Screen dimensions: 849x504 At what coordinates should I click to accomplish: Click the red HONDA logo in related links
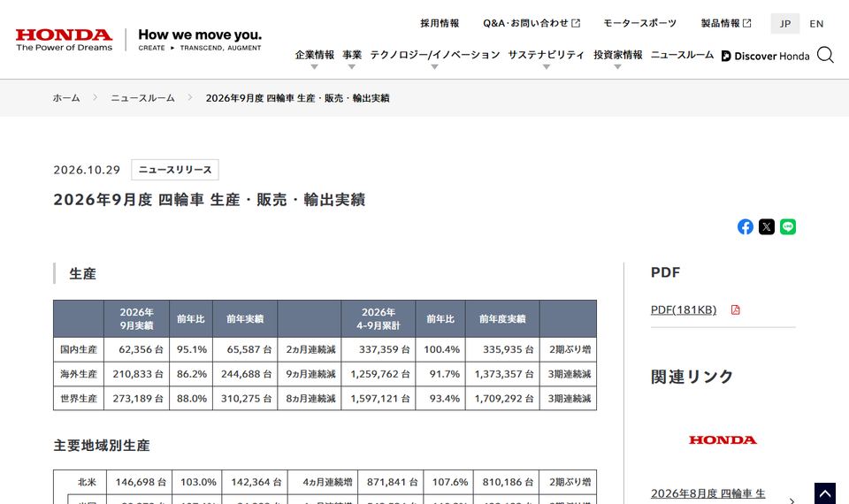point(723,440)
